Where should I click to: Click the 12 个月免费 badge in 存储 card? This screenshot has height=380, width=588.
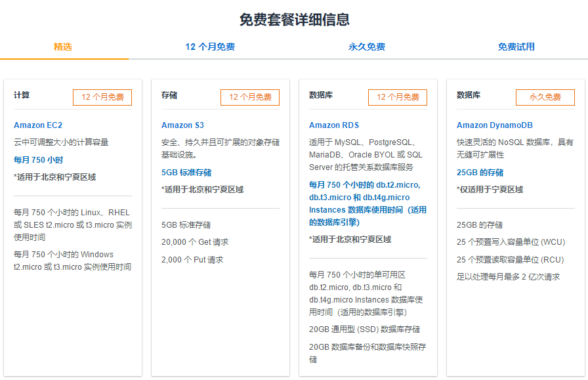250,97
